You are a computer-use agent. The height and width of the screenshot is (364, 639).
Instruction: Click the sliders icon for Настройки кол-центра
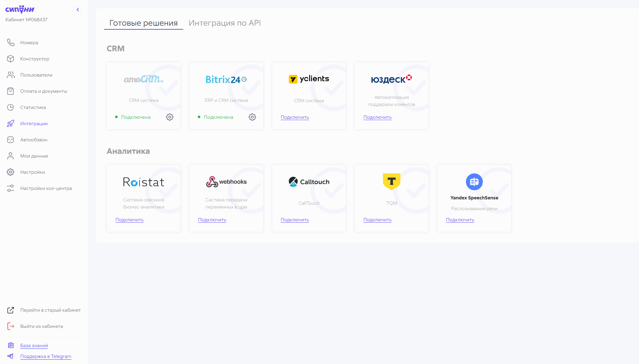[10, 188]
